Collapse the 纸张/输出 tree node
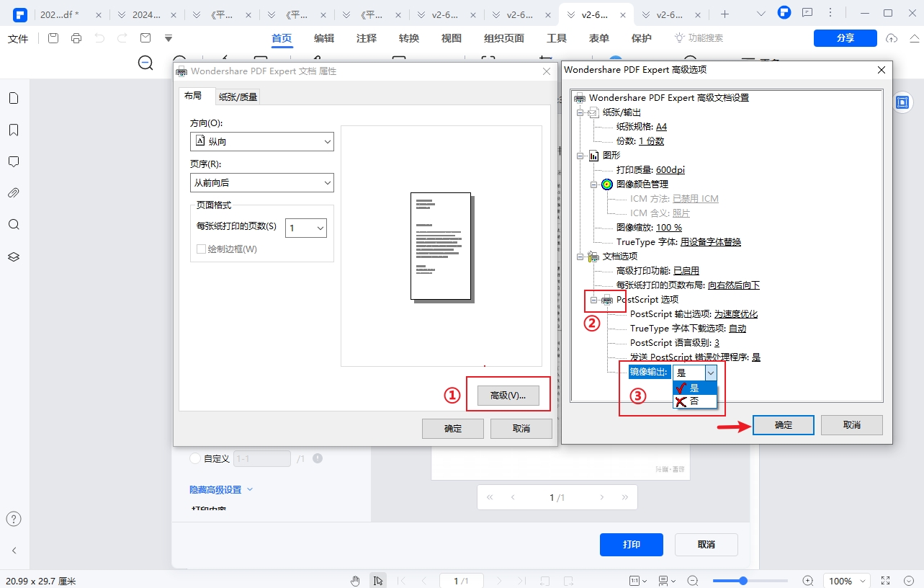The width and height of the screenshot is (924, 588). tap(580, 112)
